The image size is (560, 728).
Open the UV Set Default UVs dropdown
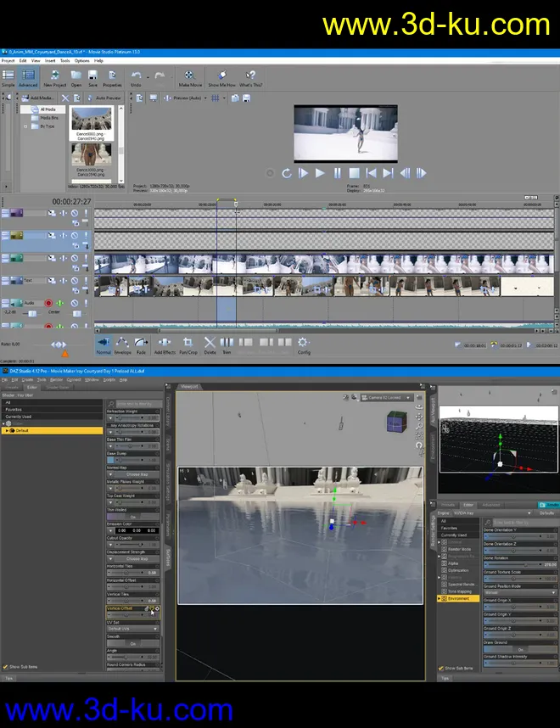pyautogui.click(x=132, y=629)
